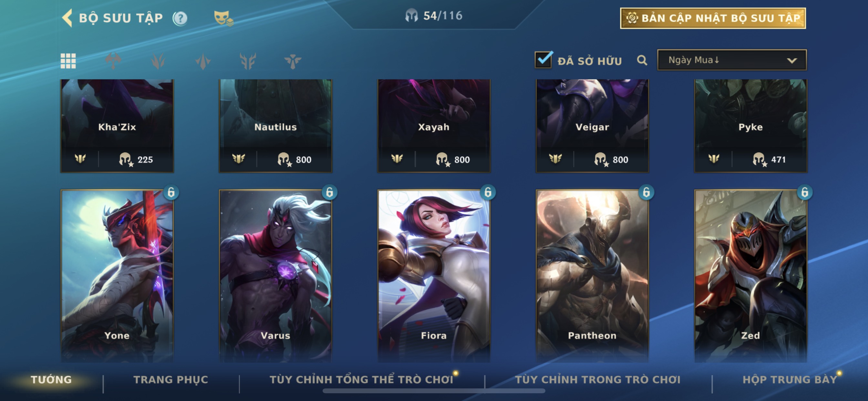Click Bản Cập Nhật Bộ Sưu Tập button
868x401 pixels.
(x=713, y=18)
